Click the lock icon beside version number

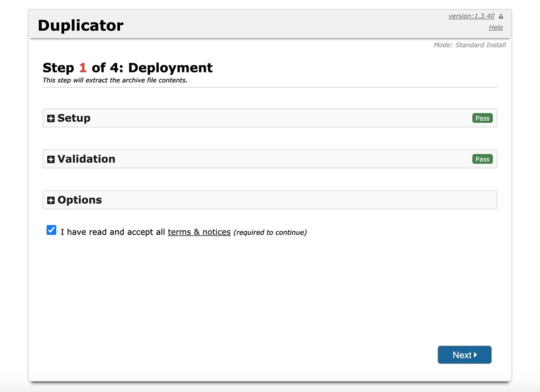click(501, 17)
